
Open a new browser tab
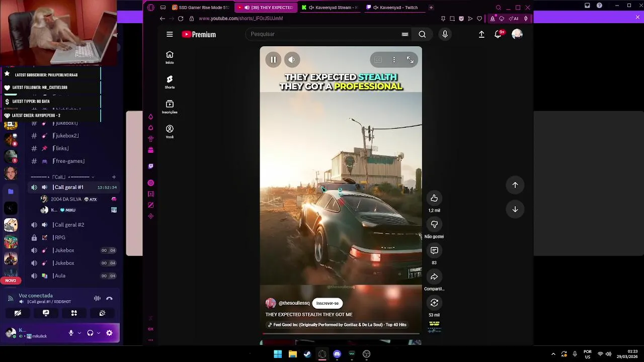(431, 8)
